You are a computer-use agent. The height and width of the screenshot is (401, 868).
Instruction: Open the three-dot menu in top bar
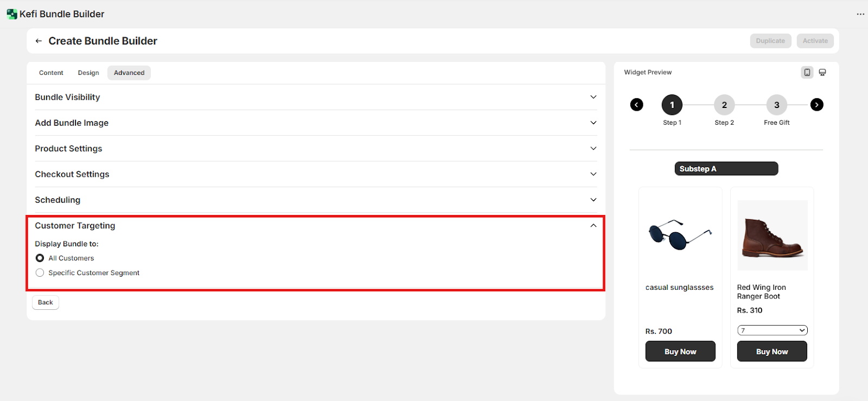860,14
